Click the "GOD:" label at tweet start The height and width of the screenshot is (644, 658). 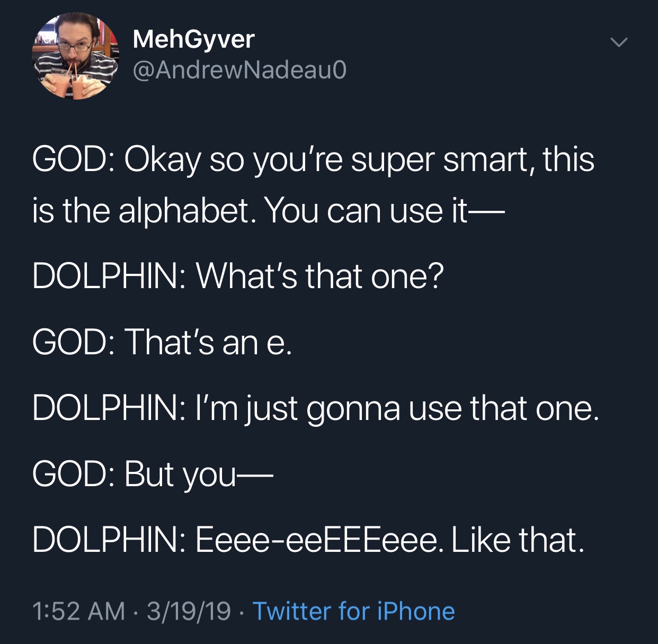pyautogui.click(x=74, y=159)
